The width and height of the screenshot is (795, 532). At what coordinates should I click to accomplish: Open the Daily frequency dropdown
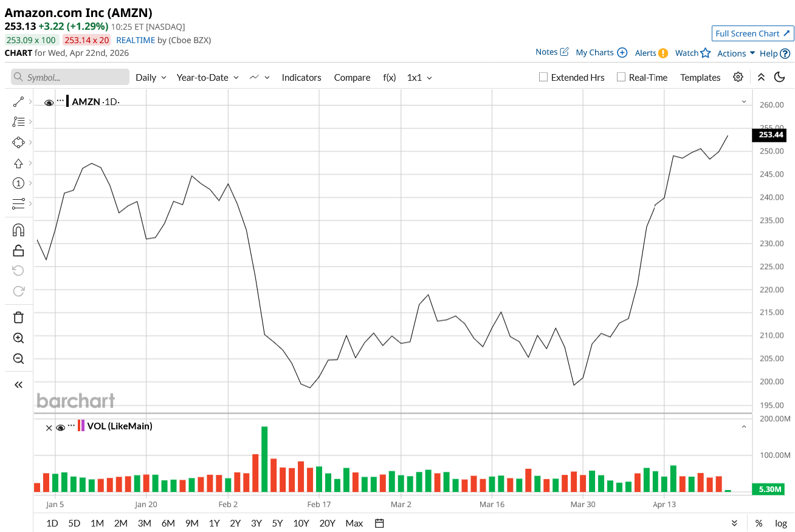point(151,77)
